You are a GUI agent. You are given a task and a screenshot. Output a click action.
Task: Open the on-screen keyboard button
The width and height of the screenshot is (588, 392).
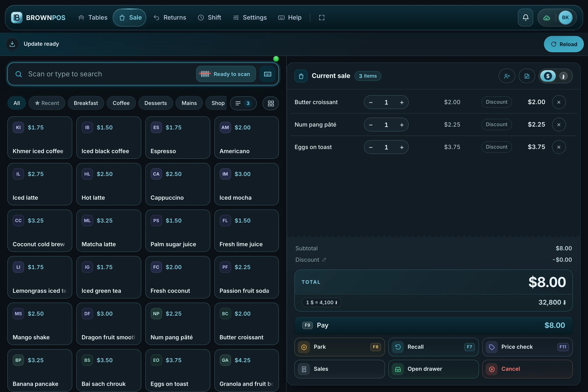pos(267,74)
